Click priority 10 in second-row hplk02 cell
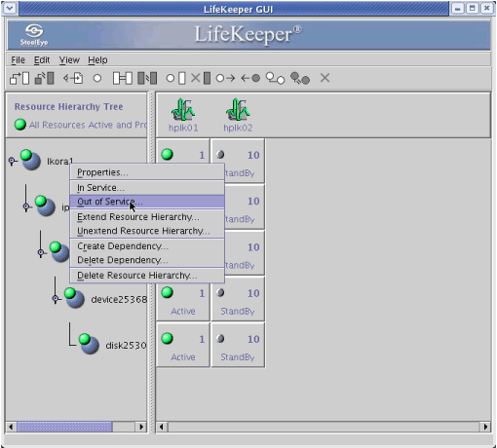The image size is (497, 448). (x=253, y=202)
